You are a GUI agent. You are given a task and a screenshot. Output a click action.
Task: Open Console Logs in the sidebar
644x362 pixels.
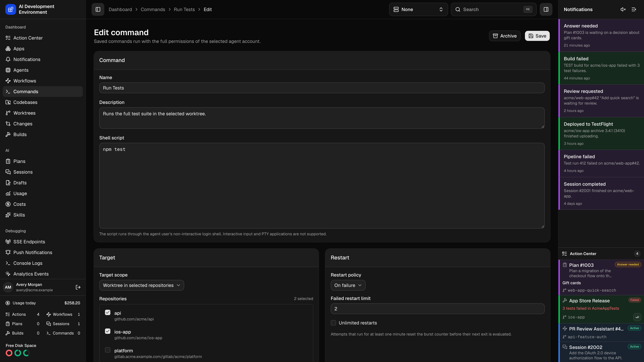pyautogui.click(x=43, y=263)
